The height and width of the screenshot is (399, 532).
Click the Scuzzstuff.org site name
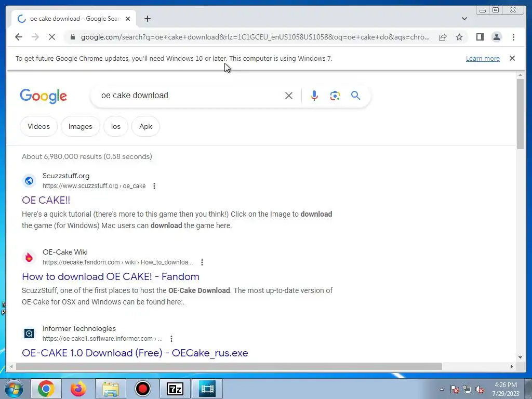(66, 176)
